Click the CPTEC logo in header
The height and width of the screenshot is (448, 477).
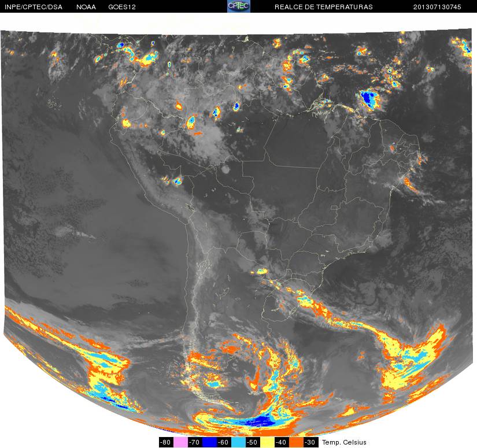(x=239, y=6)
